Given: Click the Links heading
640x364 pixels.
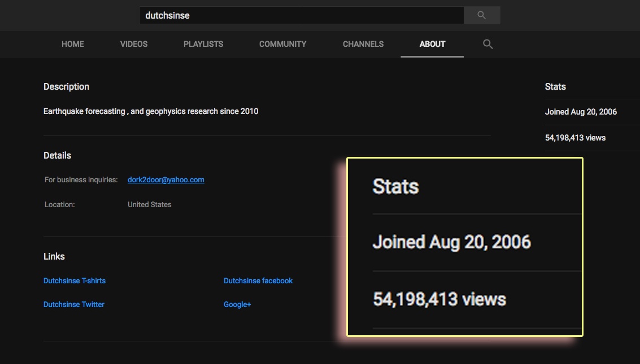Looking at the screenshot, I should coord(54,256).
